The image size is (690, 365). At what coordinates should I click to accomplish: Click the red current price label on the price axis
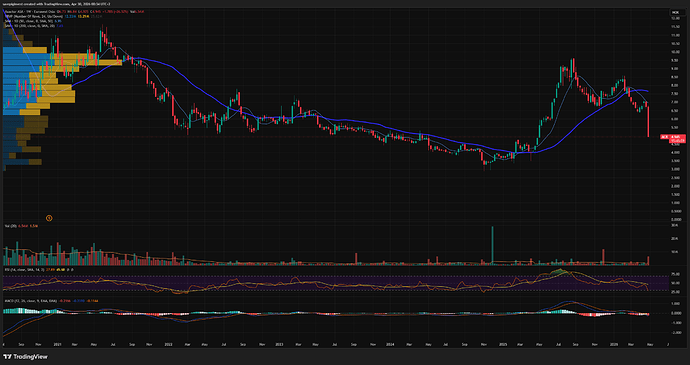[674, 138]
